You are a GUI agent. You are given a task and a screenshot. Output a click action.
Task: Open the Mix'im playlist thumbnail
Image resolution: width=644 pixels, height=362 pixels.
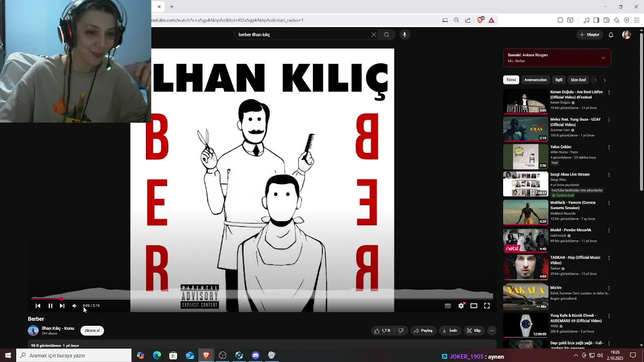pos(525,297)
